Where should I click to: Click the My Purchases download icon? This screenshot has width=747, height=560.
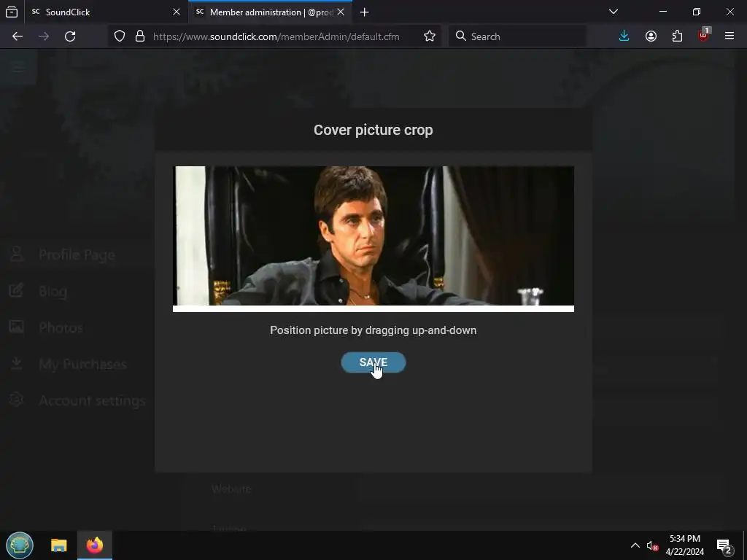[x=17, y=363]
